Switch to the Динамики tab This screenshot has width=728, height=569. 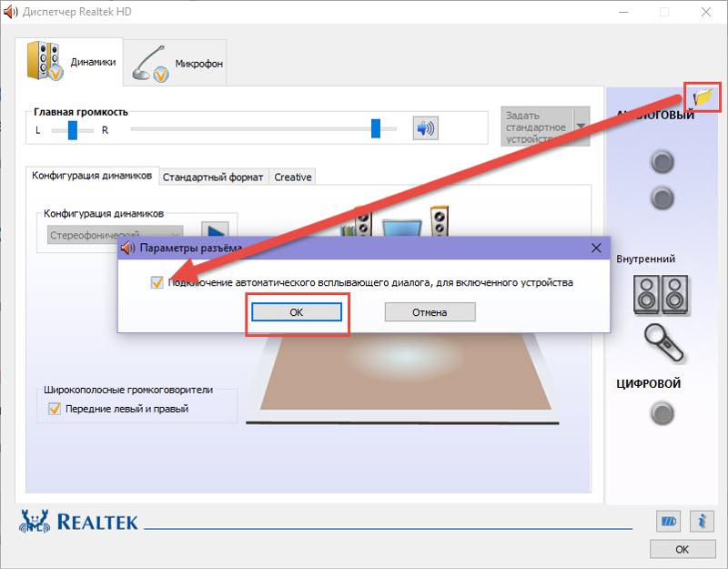(70, 62)
